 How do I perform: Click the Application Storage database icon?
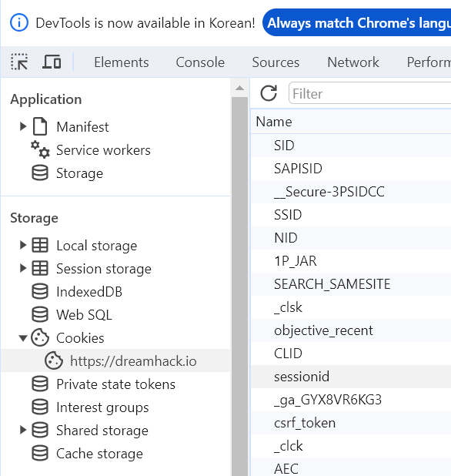(40, 173)
